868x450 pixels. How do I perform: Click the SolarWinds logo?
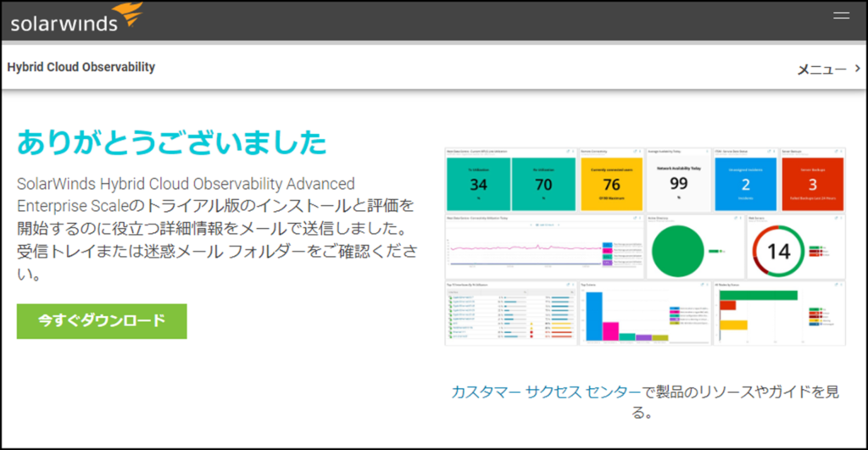pyautogui.click(x=76, y=18)
